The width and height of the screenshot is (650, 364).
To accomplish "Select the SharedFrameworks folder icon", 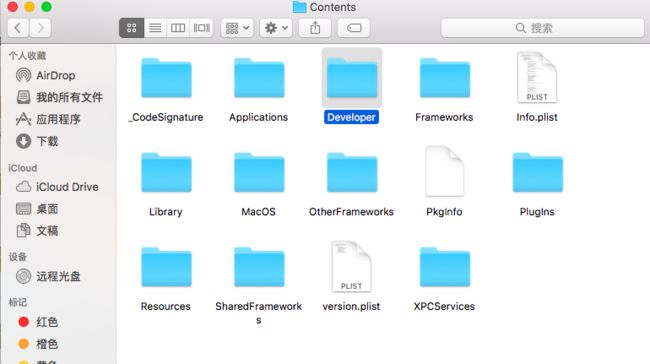I will (x=259, y=267).
